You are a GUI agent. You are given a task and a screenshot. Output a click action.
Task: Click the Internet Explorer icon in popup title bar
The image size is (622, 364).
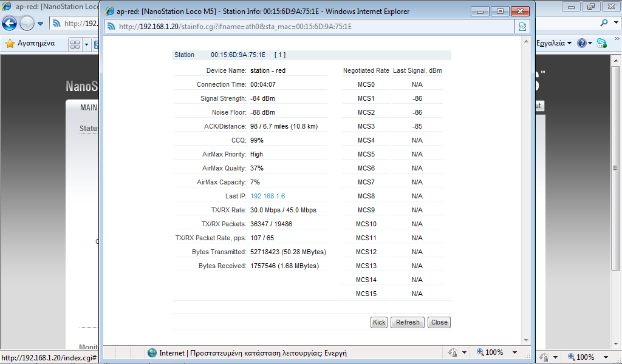109,11
